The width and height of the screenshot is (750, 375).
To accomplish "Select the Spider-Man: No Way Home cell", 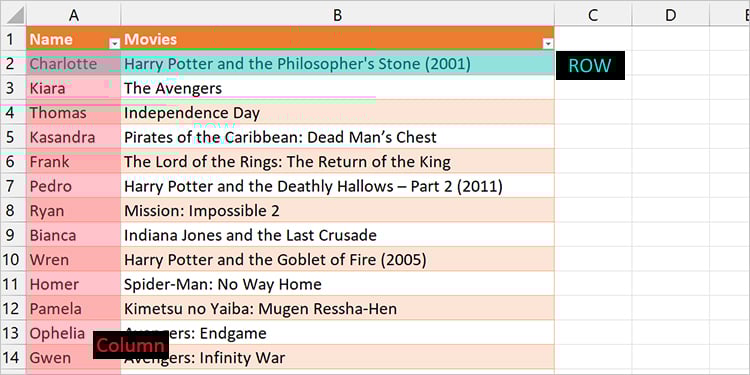I will tap(338, 284).
